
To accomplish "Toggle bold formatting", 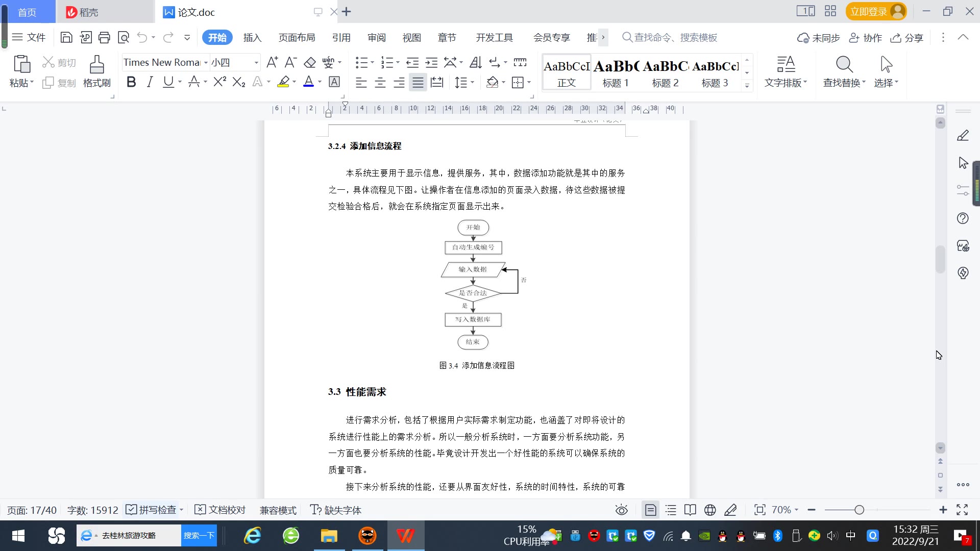I will point(131,82).
